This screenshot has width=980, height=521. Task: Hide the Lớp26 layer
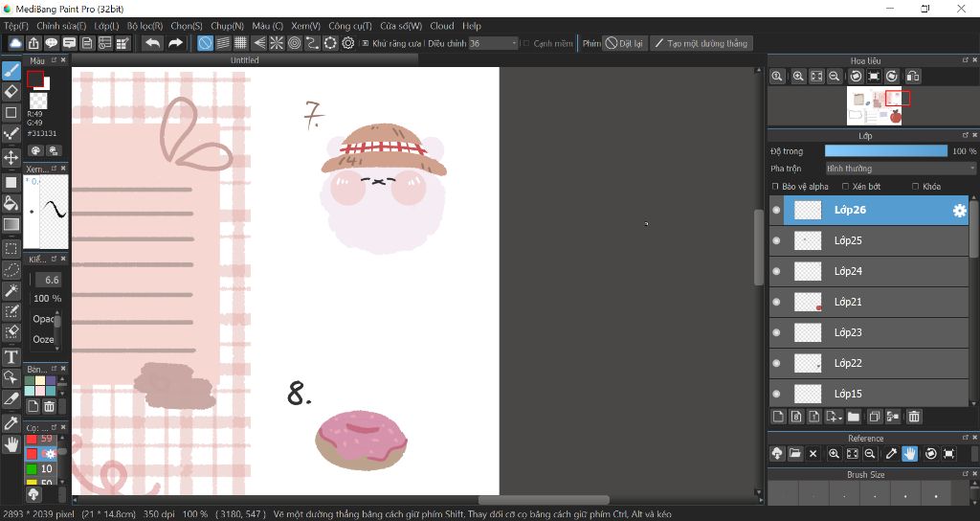pyautogui.click(x=777, y=210)
